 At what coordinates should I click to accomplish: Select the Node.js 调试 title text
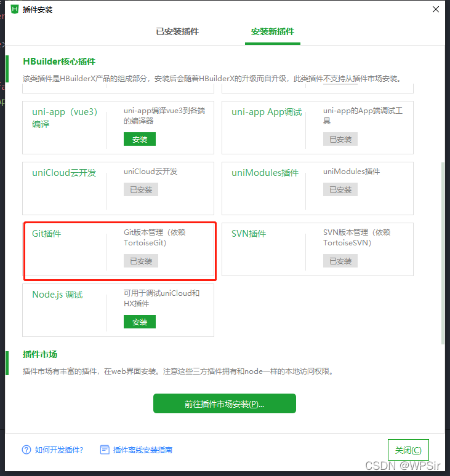[x=57, y=295]
